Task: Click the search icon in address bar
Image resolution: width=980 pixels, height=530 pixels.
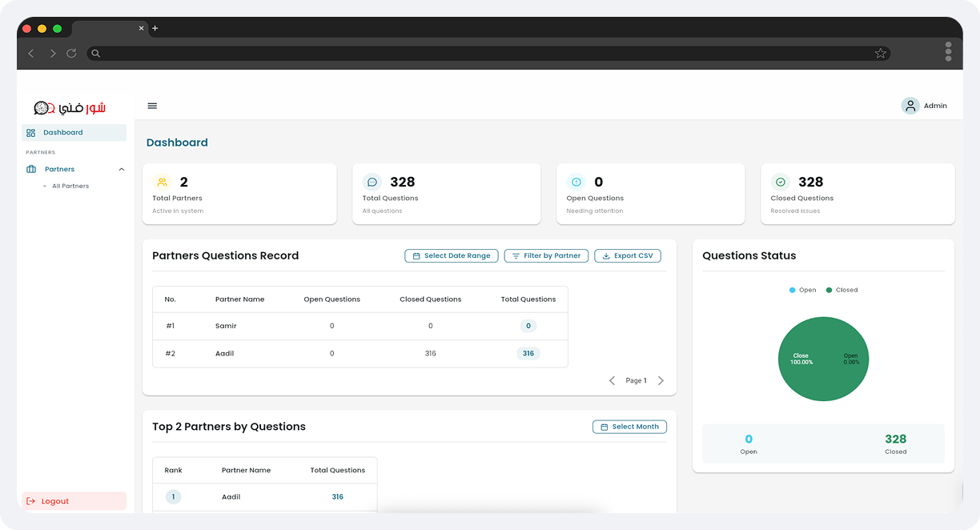Action: click(95, 54)
